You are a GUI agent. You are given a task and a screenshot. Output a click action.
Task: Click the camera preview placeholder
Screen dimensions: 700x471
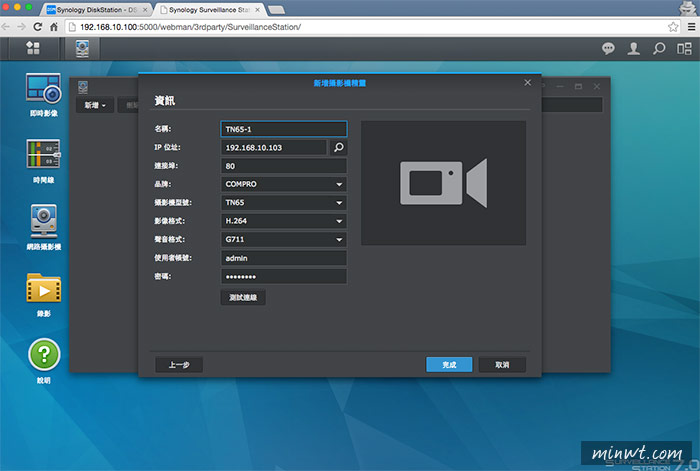pyautogui.click(x=443, y=183)
